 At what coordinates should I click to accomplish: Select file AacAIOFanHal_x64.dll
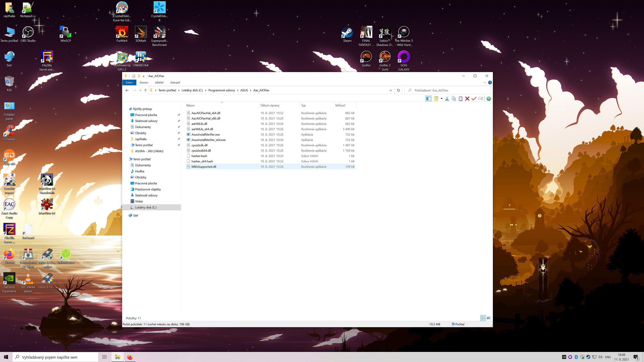[x=206, y=113]
